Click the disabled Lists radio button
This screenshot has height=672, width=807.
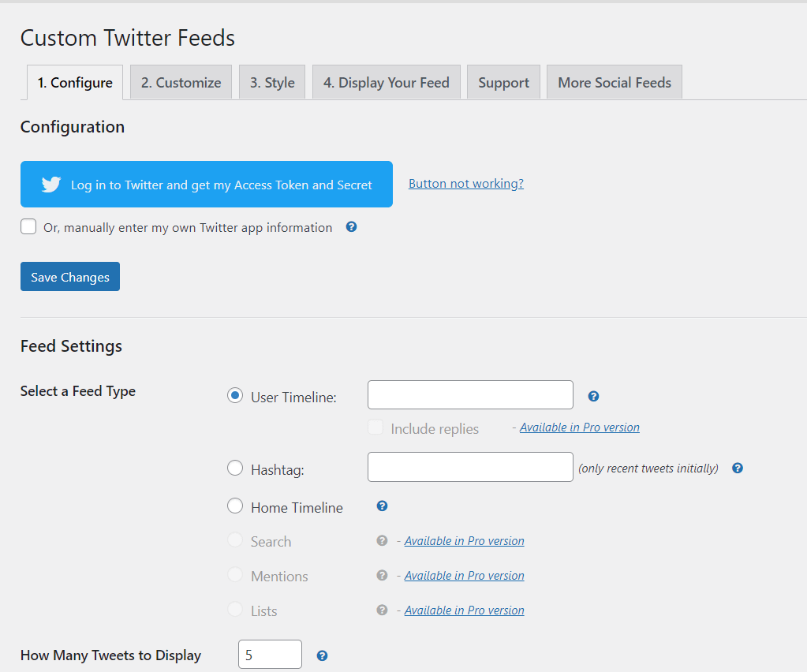[235, 609]
